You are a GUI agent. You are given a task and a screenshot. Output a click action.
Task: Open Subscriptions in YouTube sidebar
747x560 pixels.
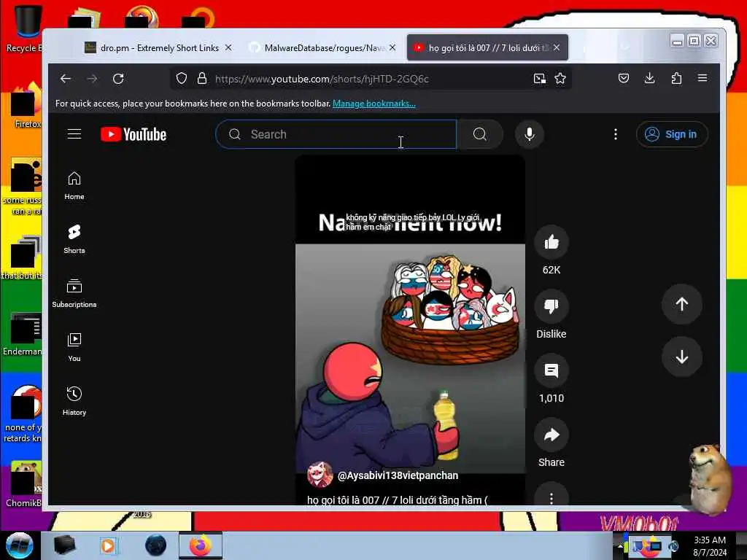pyautogui.click(x=74, y=293)
